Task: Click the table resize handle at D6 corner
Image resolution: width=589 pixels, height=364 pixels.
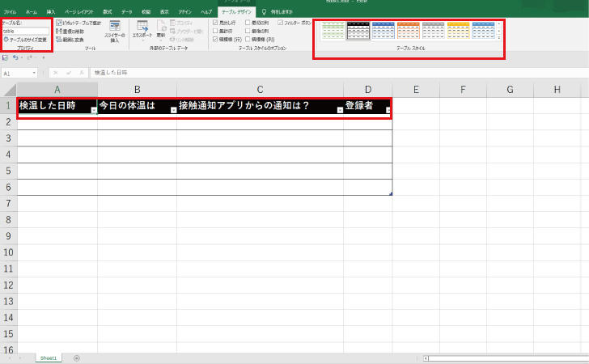Action: pos(391,194)
